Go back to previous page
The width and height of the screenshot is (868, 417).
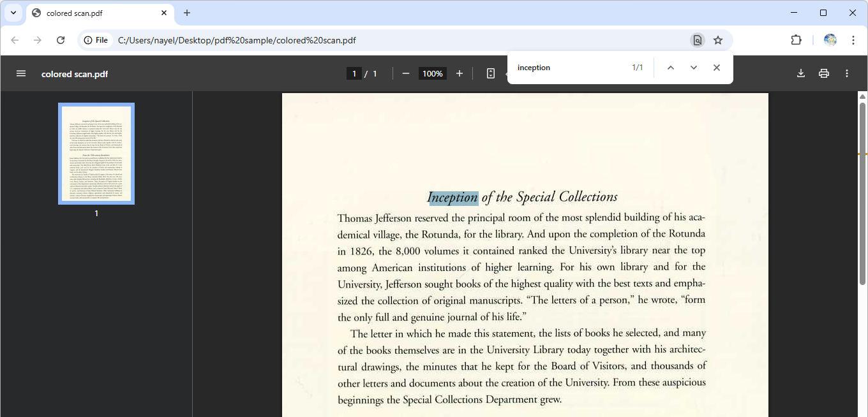click(x=15, y=40)
